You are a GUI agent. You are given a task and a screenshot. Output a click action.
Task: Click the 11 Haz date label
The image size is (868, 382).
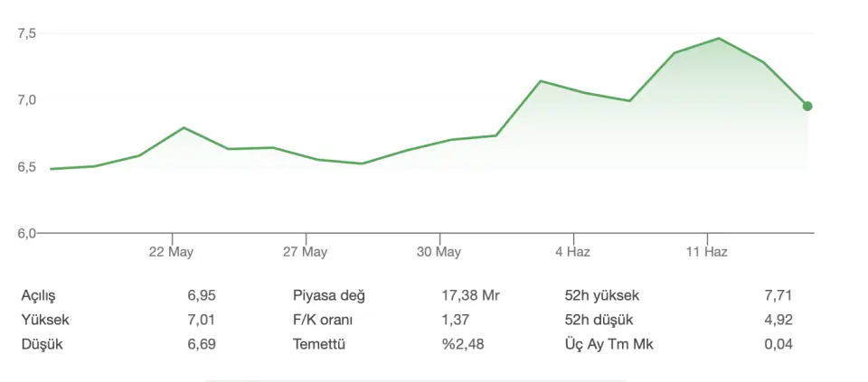705,252
